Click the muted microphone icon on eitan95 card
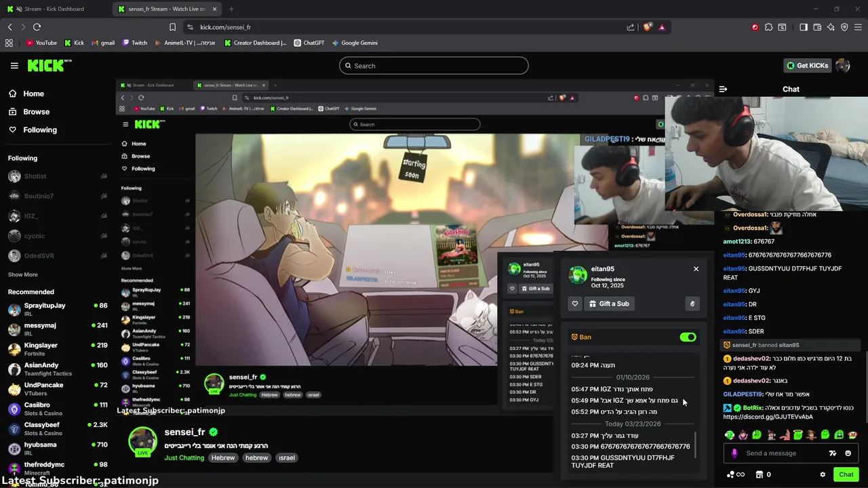868x488 pixels. [692, 304]
